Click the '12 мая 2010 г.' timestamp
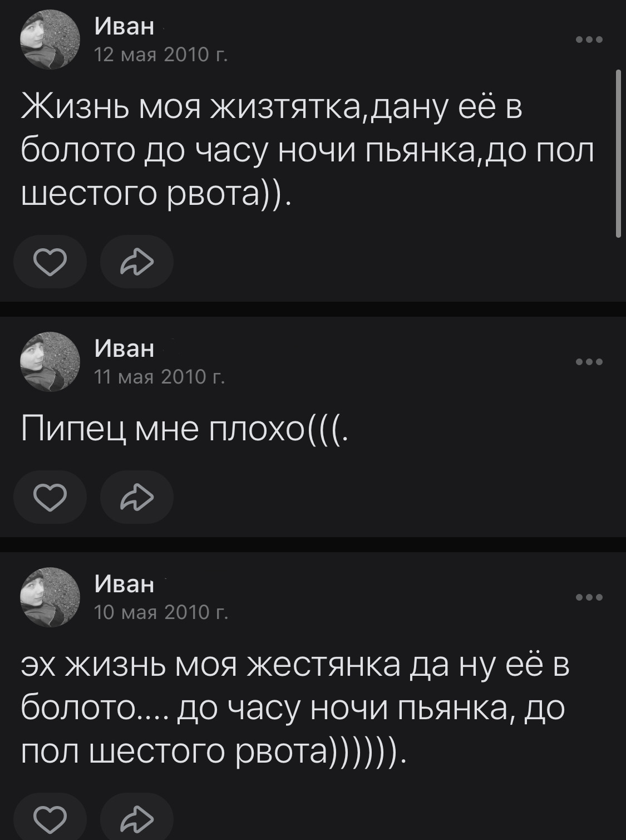The width and height of the screenshot is (626, 840). click(161, 55)
